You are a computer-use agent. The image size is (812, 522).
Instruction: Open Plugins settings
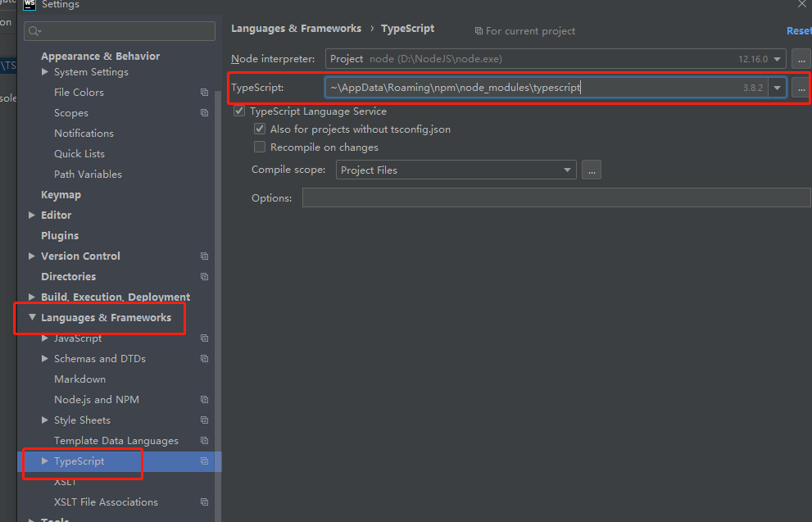[60, 236]
